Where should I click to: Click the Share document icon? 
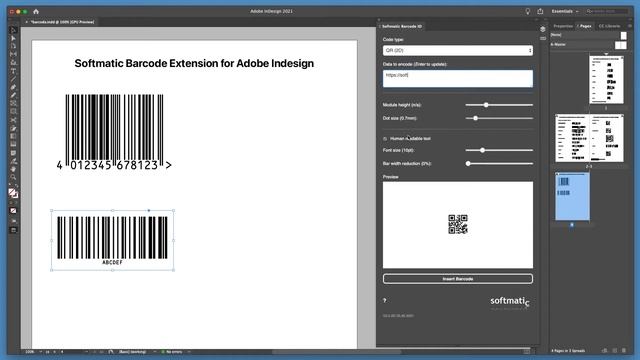[x=540, y=11]
